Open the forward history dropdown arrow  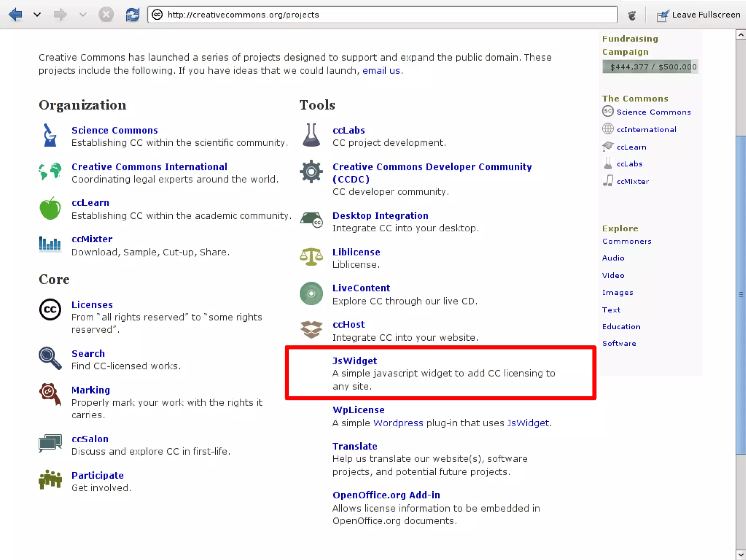pyautogui.click(x=83, y=15)
